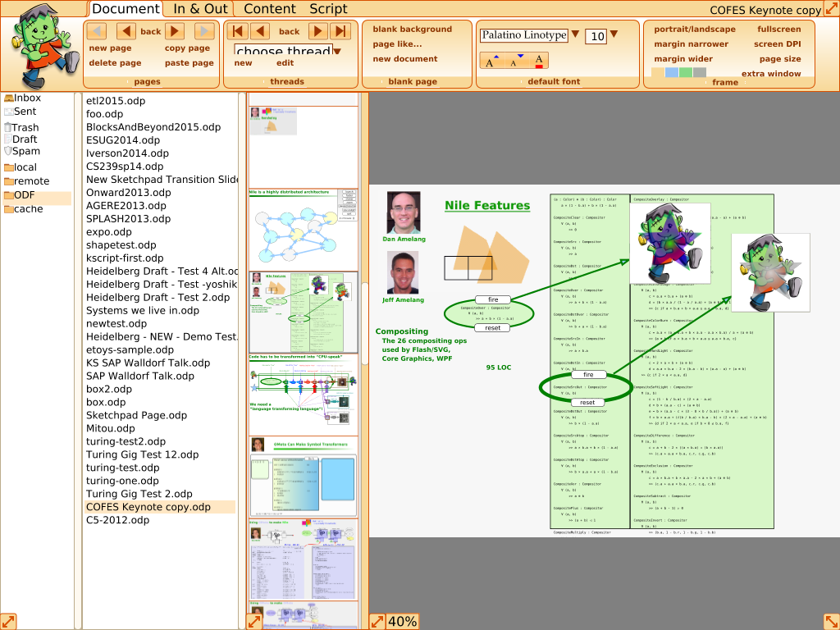Edit the current thread

tap(285, 62)
